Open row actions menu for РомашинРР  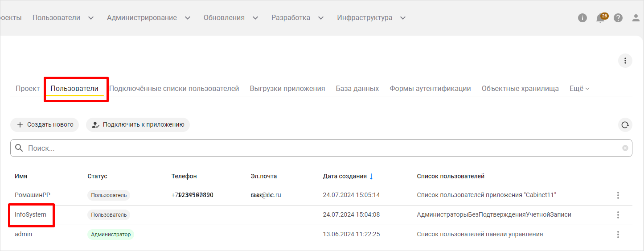(x=618, y=195)
